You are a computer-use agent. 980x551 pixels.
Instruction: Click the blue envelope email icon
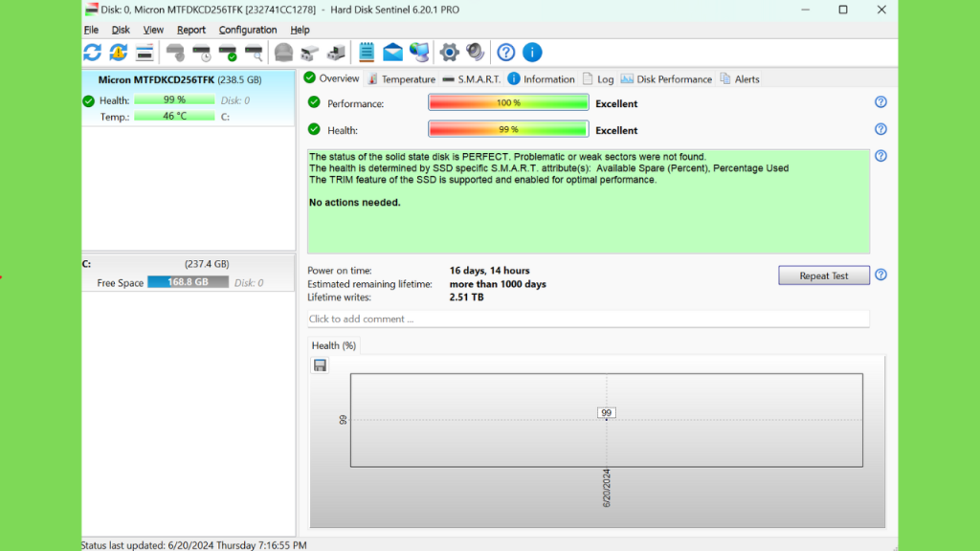pyautogui.click(x=393, y=53)
